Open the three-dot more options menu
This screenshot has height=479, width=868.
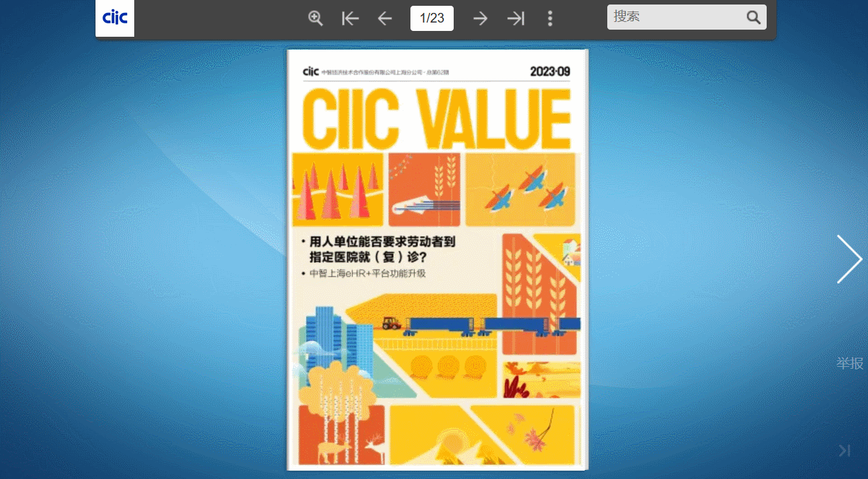pos(550,18)
